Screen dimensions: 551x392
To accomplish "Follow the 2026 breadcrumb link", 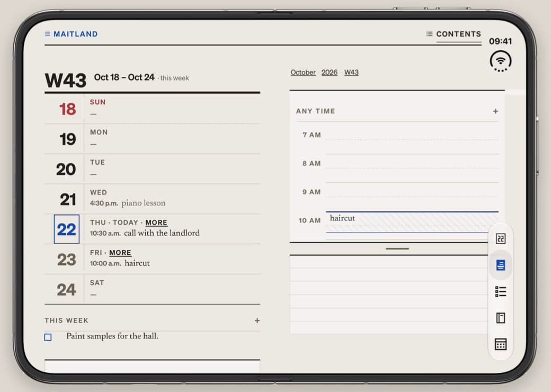I will (329, 73).
